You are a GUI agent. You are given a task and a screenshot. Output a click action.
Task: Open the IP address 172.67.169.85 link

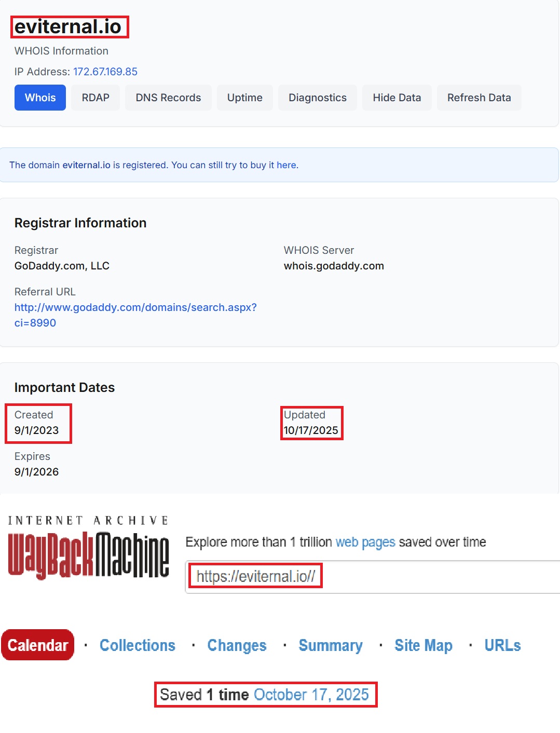(x=105, y=72)
